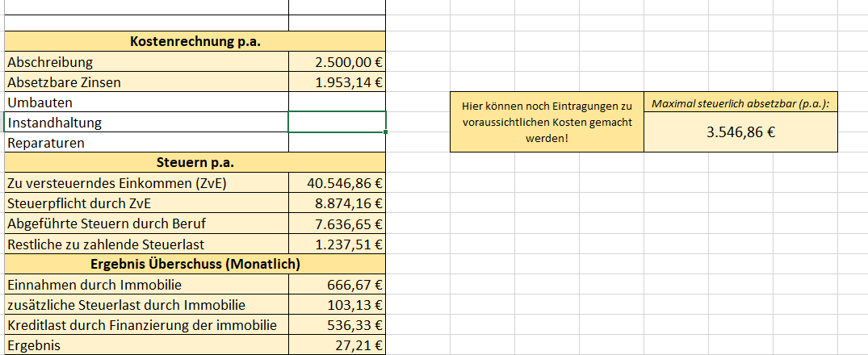The image size is (868, 355).
Task: Click the 536,33 € Kreditlast value cell
Action: [x=337, y=325]
